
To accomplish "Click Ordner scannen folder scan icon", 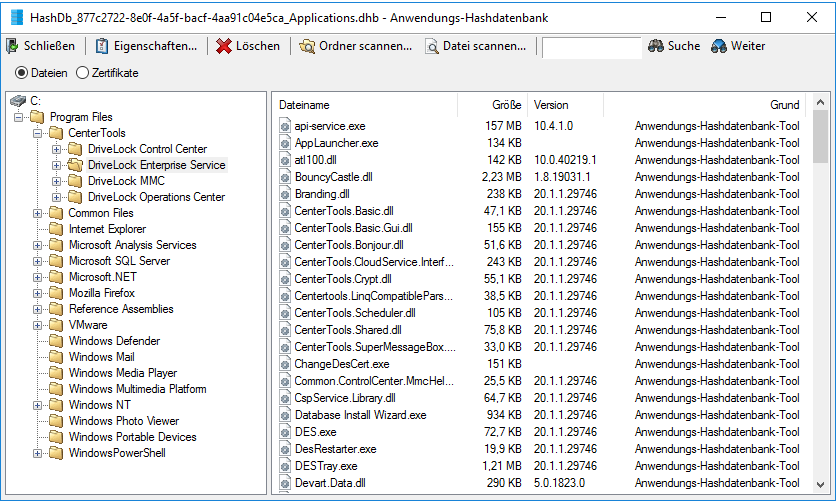I will click(x=307, y=46).
